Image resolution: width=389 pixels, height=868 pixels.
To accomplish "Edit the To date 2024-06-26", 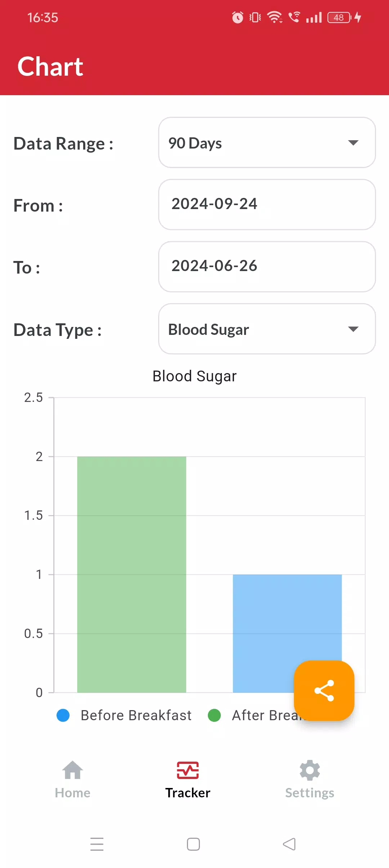I will pyautogui.click(x=267, y=267).
